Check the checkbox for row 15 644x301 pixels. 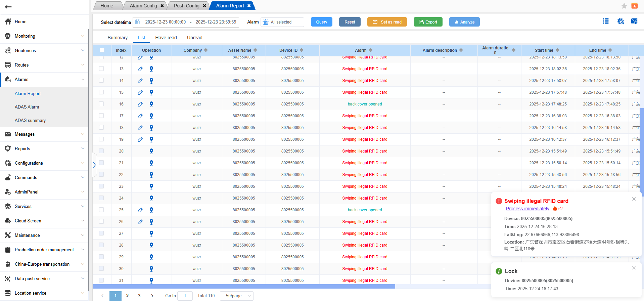pos(101,92)
